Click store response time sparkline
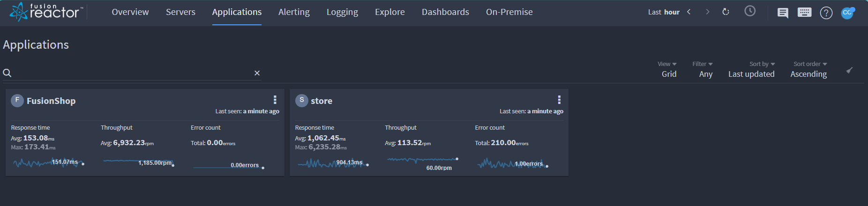 coord(333,163)
